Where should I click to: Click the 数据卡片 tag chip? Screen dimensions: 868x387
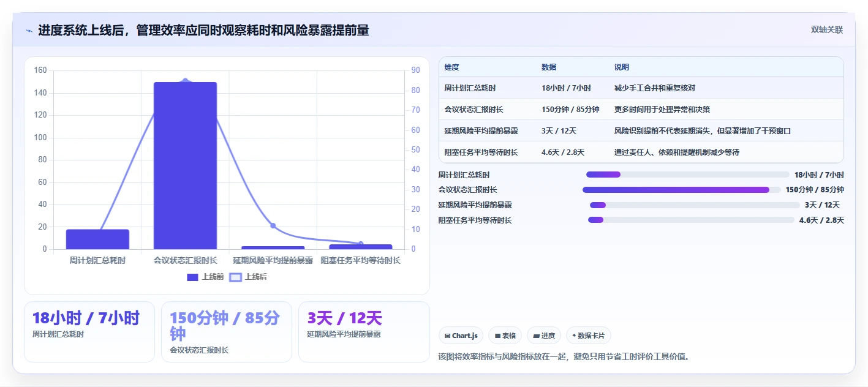588,336
